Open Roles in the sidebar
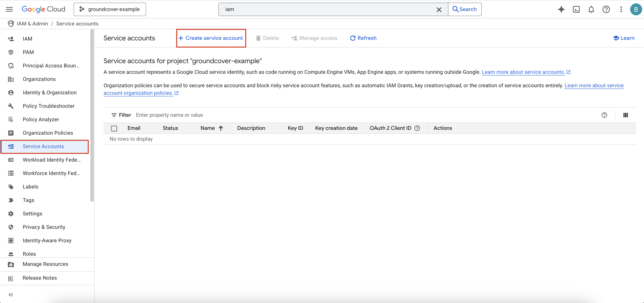 pyautogui.click(x=29, y=253)
